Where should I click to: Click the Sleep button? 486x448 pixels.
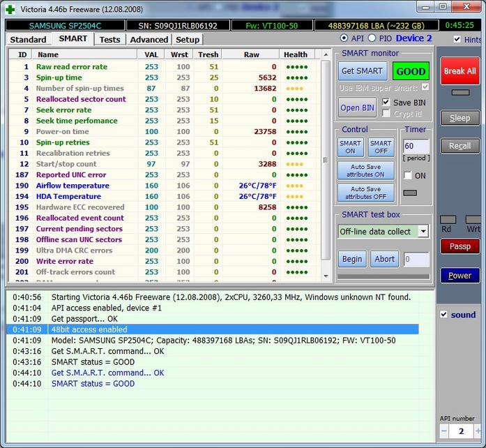point(460,118)
